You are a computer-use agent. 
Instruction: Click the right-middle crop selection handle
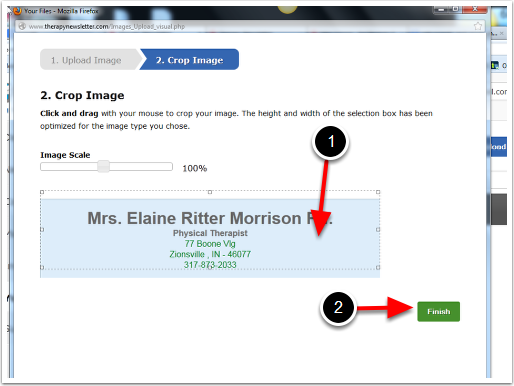click(x=378, y=230)
